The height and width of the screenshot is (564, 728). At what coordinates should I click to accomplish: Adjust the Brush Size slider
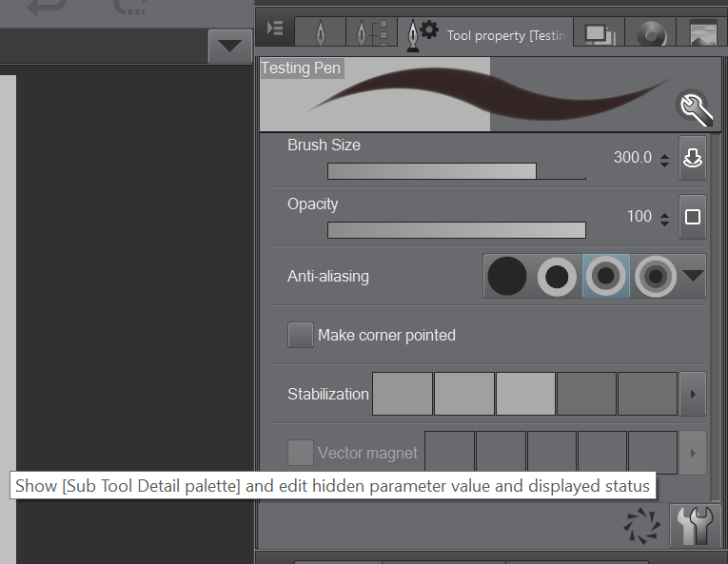pyautogui.click(x=457, y=171)
